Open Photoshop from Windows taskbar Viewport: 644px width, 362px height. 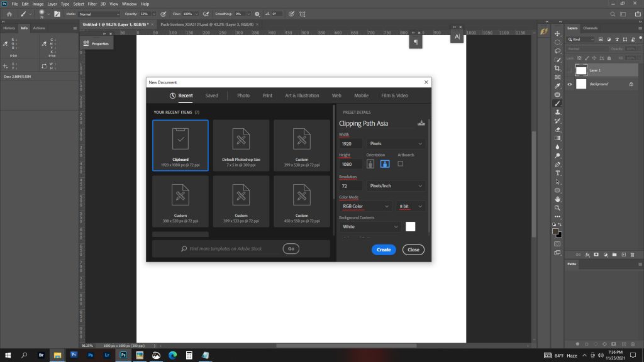coord(123,355)
